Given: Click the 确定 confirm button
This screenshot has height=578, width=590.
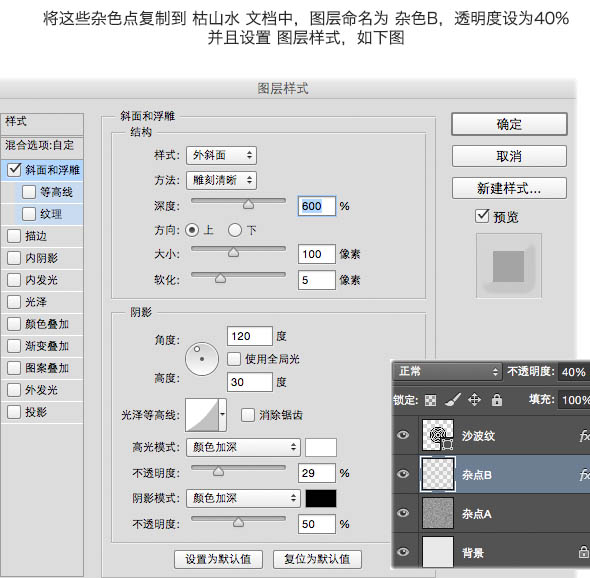Looking at the screenshot, I should tap(509, 124).
